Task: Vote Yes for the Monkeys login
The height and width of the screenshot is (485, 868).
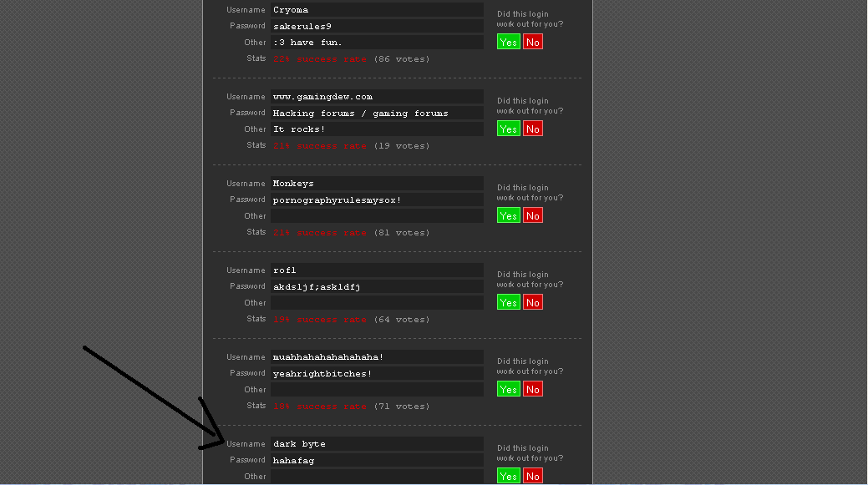Action: [508, 215]
